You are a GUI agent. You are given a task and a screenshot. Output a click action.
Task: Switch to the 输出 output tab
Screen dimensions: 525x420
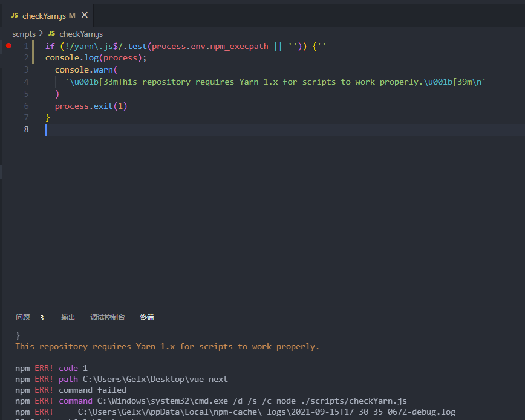click(68, 317)
